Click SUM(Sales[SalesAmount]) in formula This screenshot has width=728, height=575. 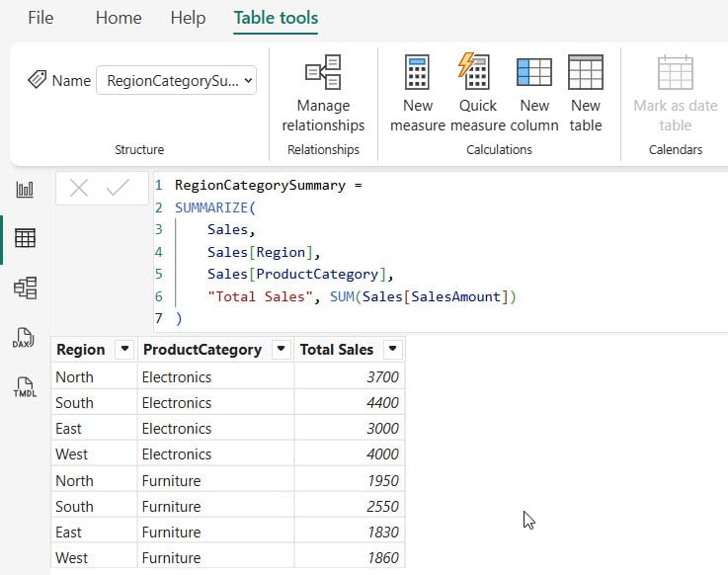(423, 296)
